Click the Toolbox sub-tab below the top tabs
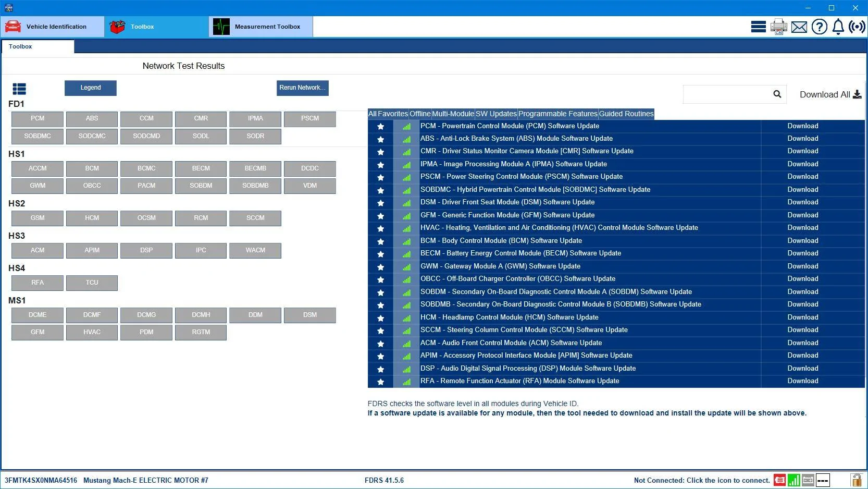The image size is (868, 489). pos(38,46)
